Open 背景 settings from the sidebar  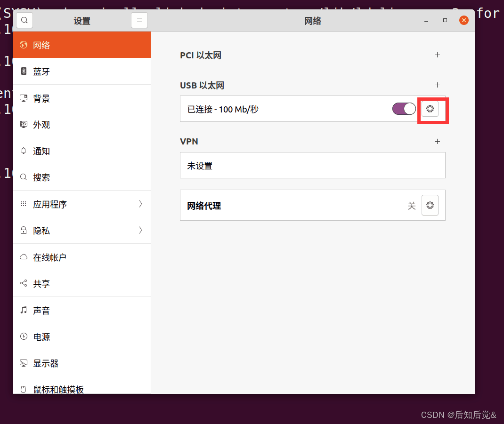[x=41, y=98]
